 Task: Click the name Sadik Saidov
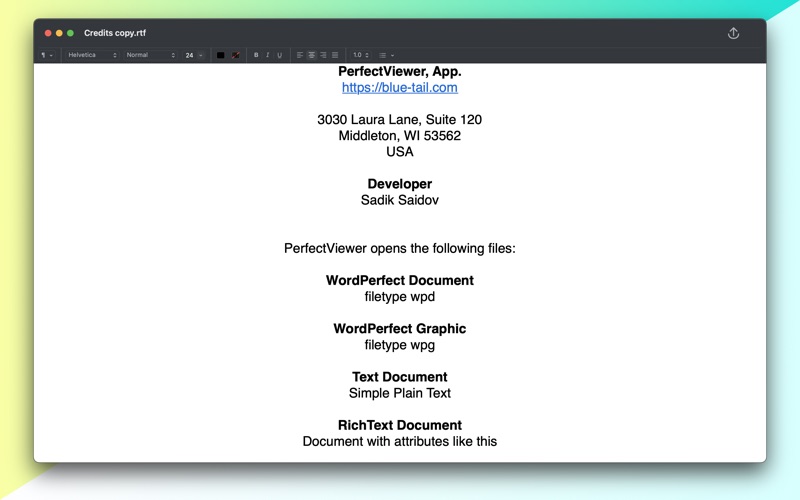coord(399,200)
